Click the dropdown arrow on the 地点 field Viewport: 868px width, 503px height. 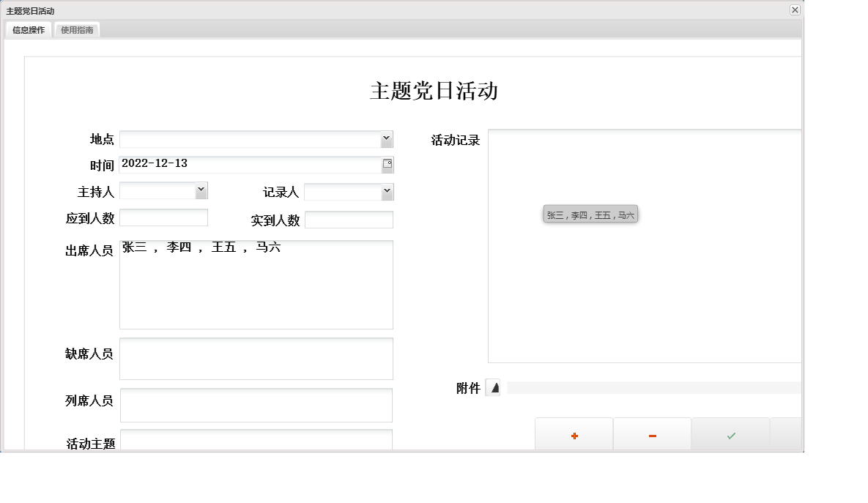coord(387,139)
